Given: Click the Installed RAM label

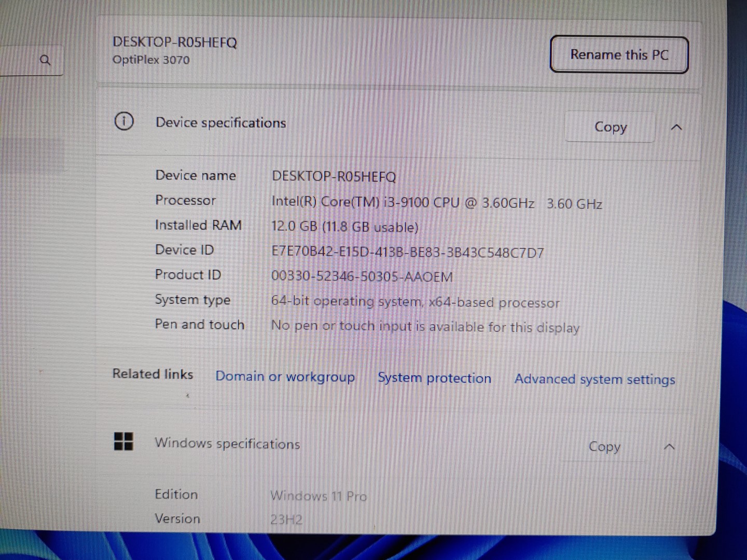Looking at the screenshot, I should tap(199, 225).
